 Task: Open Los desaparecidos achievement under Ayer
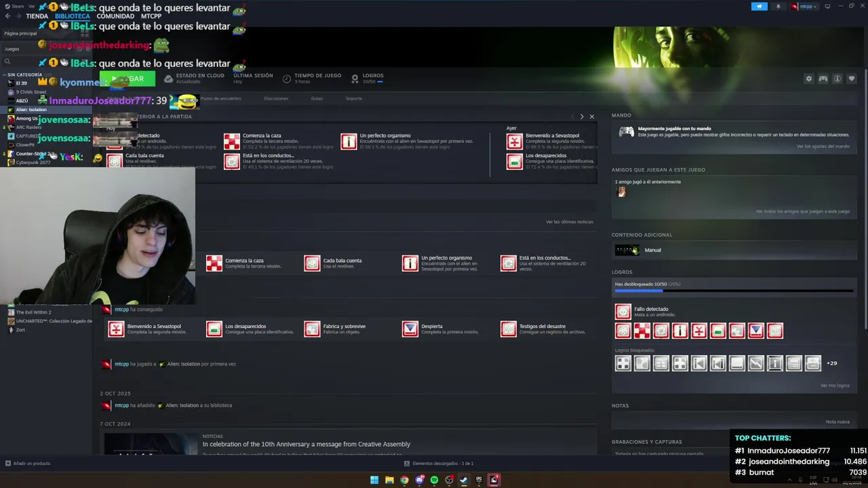tap(515, 161)
